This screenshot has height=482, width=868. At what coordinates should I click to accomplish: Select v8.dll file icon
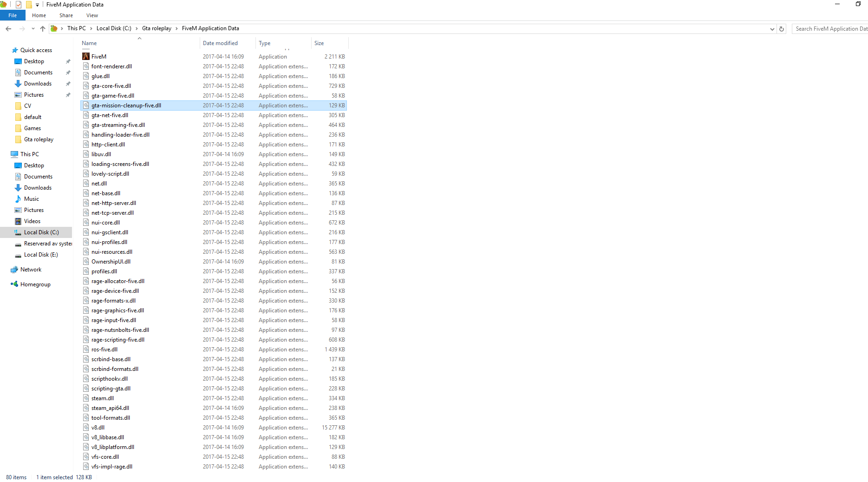86,427
